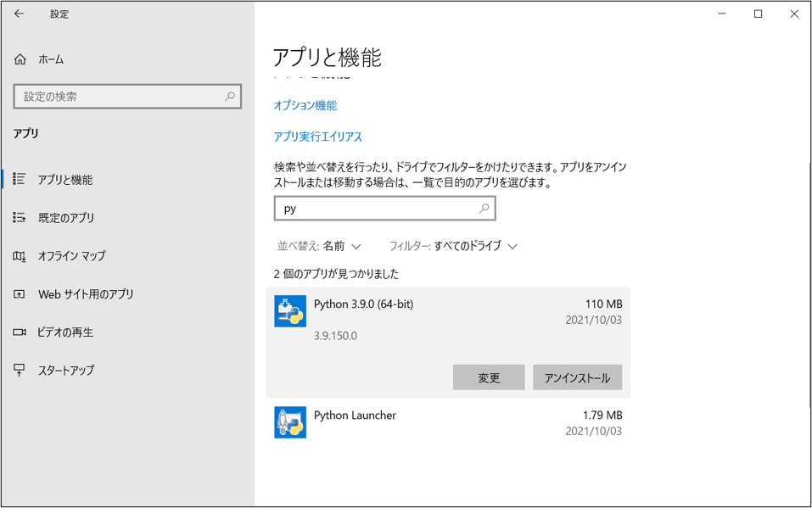The image size is (812, 508).
Task: Open the 並べ替え: 名前 sort dropdown
Action: point(319,246)
